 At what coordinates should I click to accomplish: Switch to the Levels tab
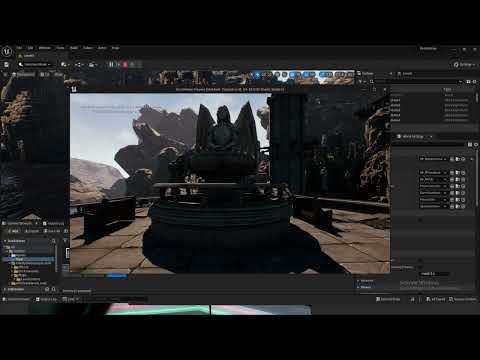point(406,74)
